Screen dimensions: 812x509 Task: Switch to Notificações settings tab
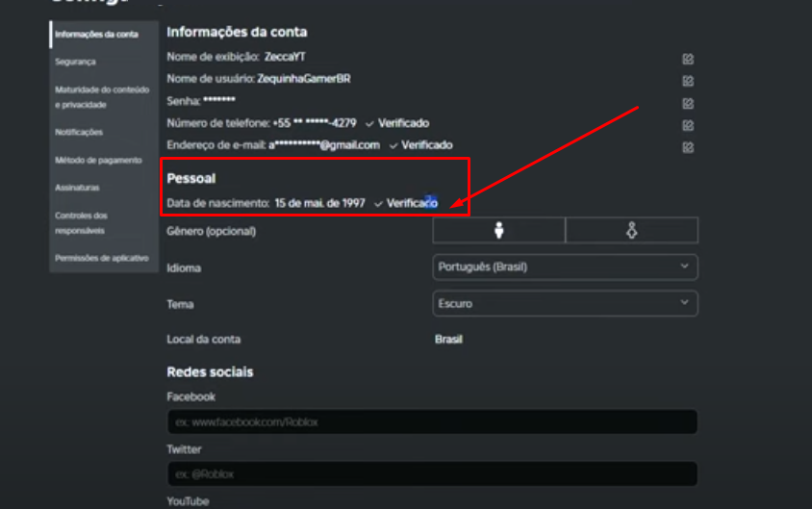click(79, 132)
